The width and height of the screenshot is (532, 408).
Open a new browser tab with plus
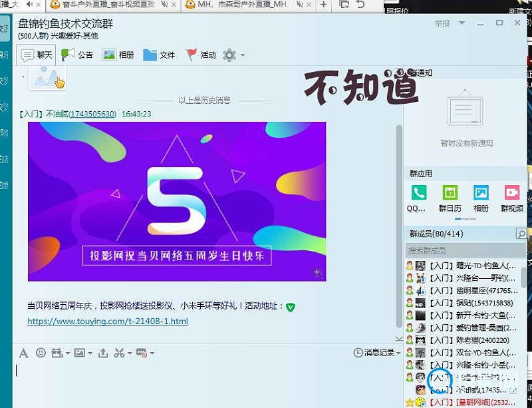coord(324,5)
